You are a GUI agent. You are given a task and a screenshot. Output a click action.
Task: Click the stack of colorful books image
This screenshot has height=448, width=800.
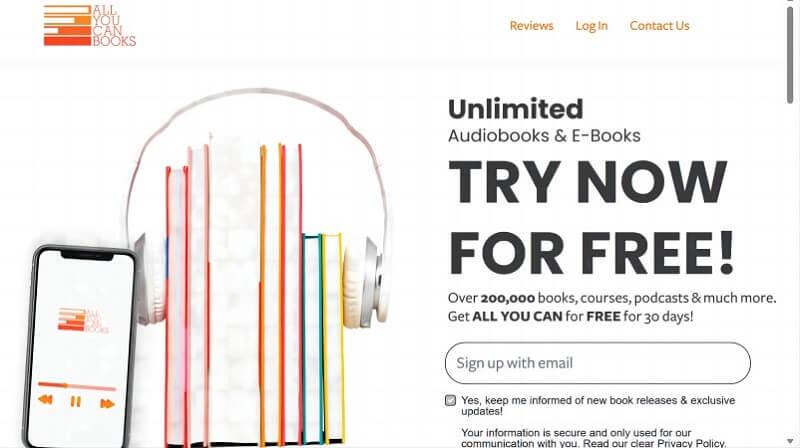pos(255,293)
